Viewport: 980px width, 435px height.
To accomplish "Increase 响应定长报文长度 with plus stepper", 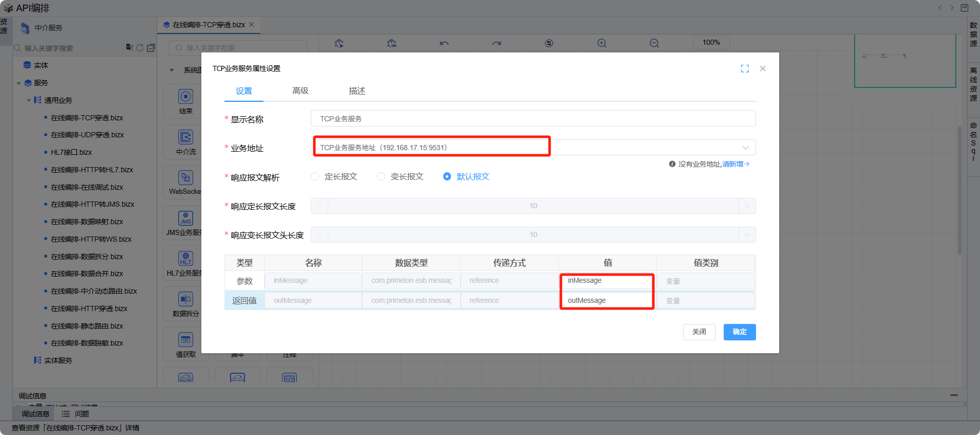I will tap(747, 206).
